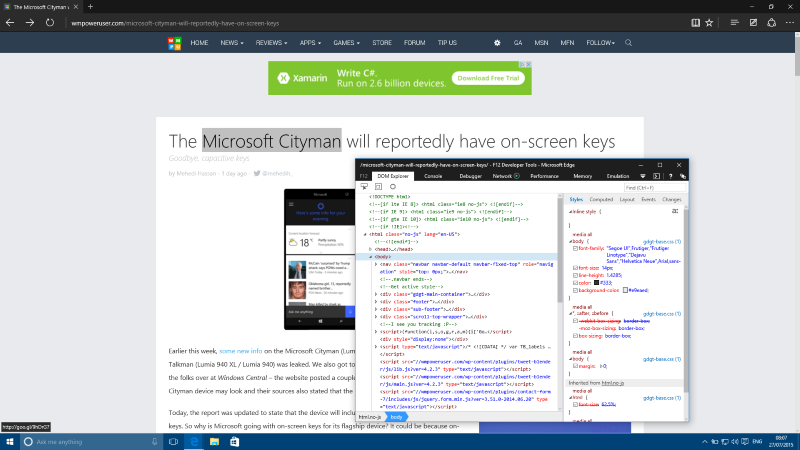The height and width of the screenshot is (450, 800).
Task: Toggle the line-height property checkbox
Action: [575, 276]
